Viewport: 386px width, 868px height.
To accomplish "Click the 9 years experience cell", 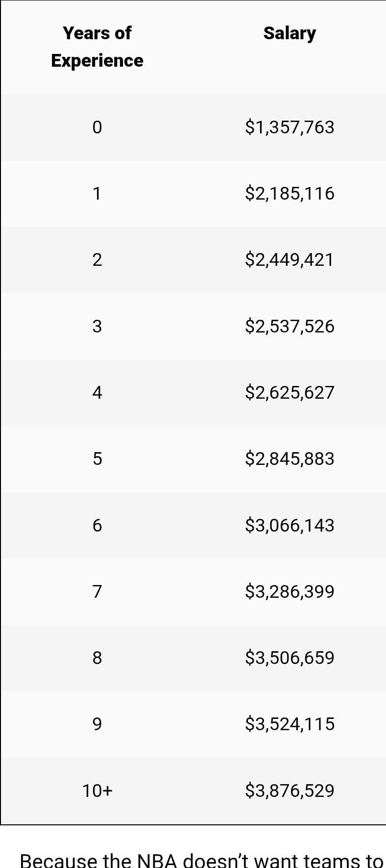I will (x=97, y=724).
